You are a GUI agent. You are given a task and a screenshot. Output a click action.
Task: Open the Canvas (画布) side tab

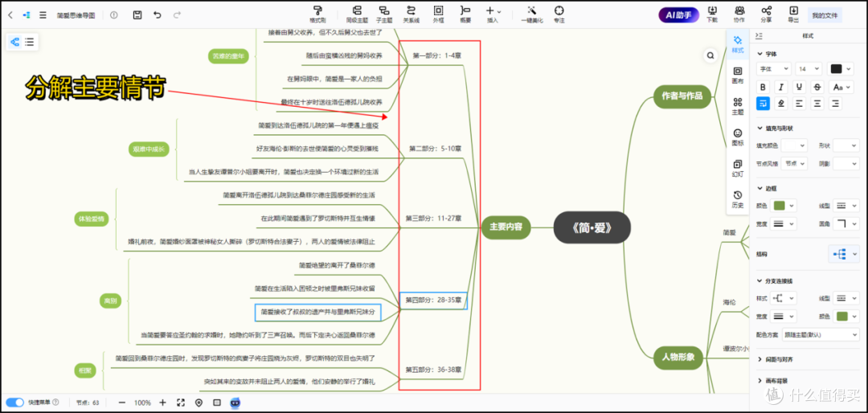tap(737, 74)
